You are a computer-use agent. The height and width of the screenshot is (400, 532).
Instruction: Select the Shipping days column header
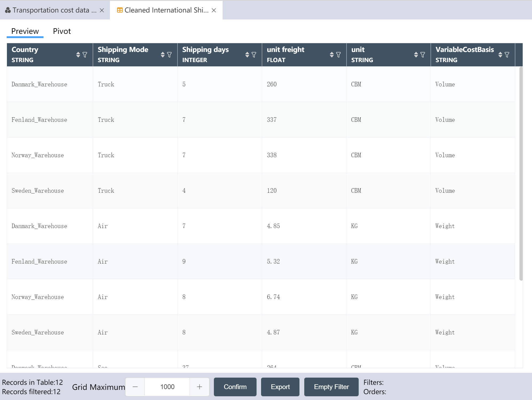click(220, 55)
